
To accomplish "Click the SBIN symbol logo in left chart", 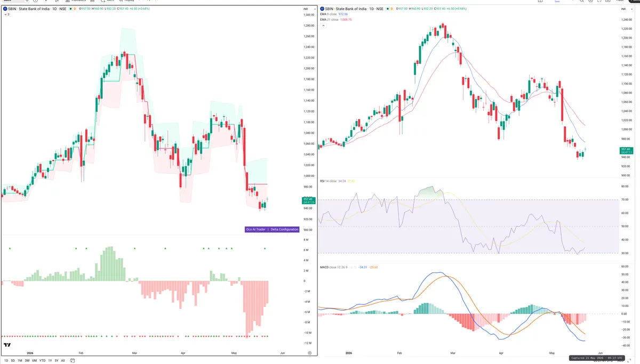I will [x=5, y=9].
